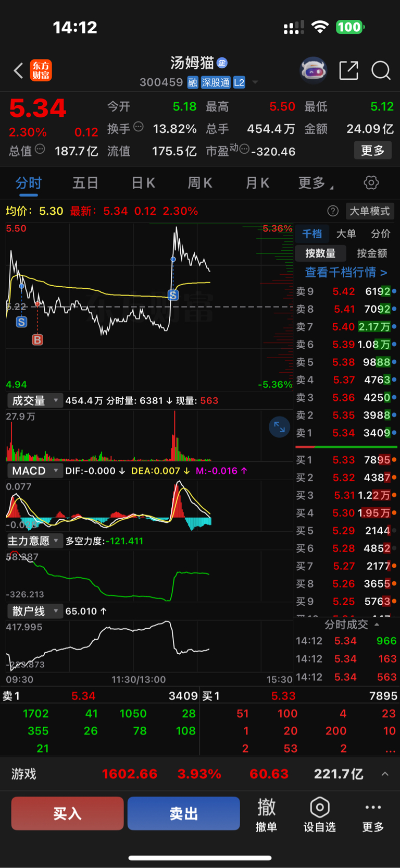Tap 卖1 row at 5.34
Viewport: 400px width, 868px height.
pos(346,433)
